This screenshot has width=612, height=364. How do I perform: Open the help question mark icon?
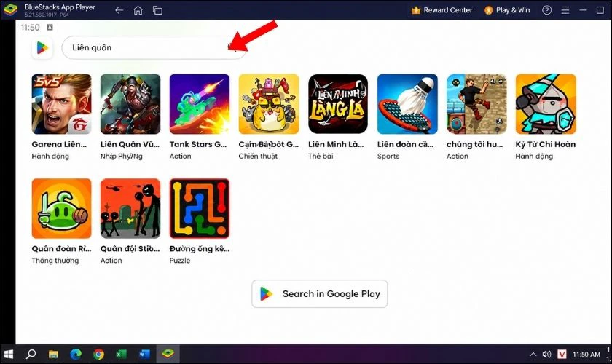pos(547,10)
